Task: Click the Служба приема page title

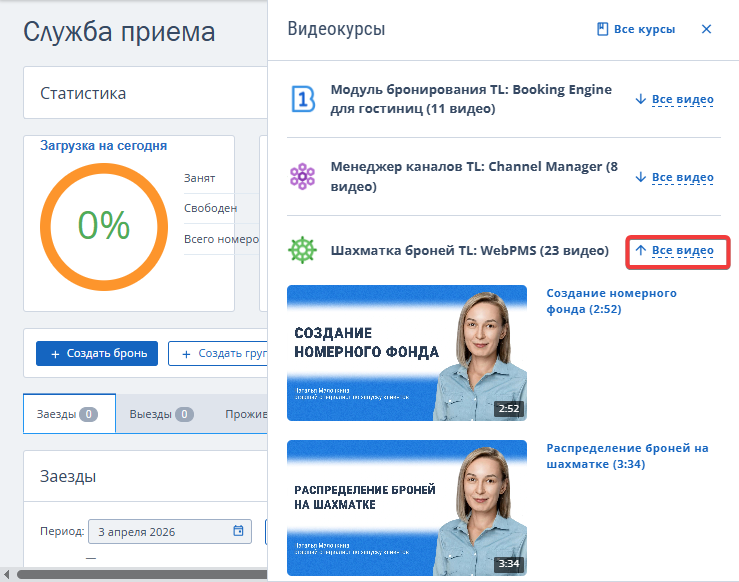Action: tap(119, 32)
